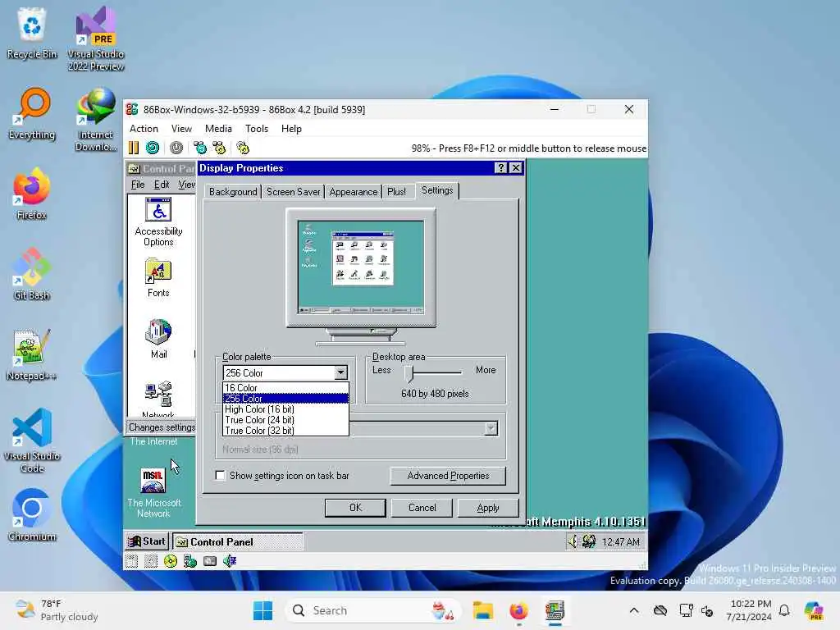
Task: Choose 256 Color in the dropdown list
Action: coord(285,398)
